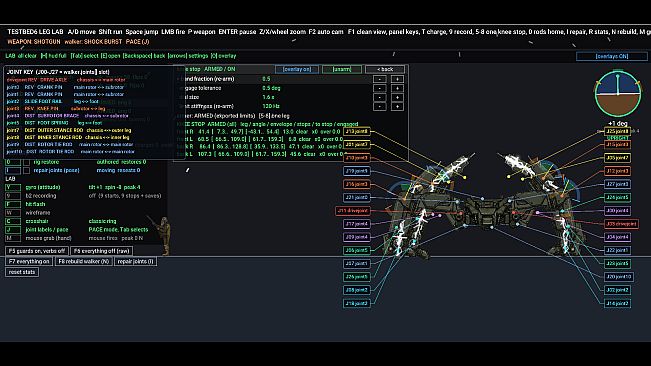The height and width of the screenshot is (366, 651).
Task: Click the J27 joint3 label tag
Action: (x=617, y=184)
